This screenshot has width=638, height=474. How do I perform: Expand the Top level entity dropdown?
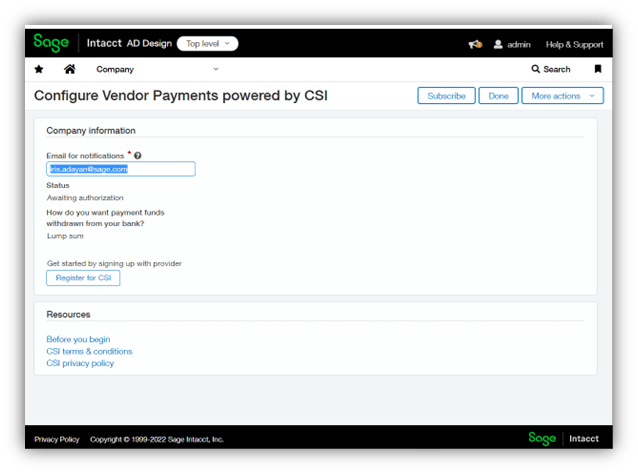coord(207,44)
